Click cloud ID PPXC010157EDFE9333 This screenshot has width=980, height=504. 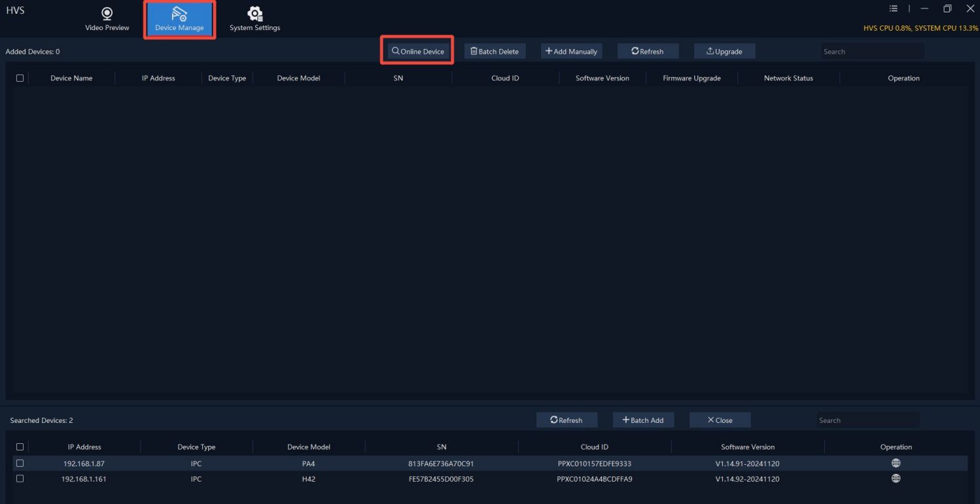pyautogui.click(x=595, y=463)
